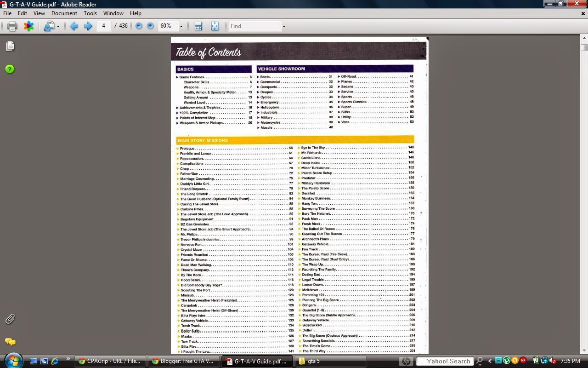Click into the Find search box

pyautogui.click(x=254, y=26)
